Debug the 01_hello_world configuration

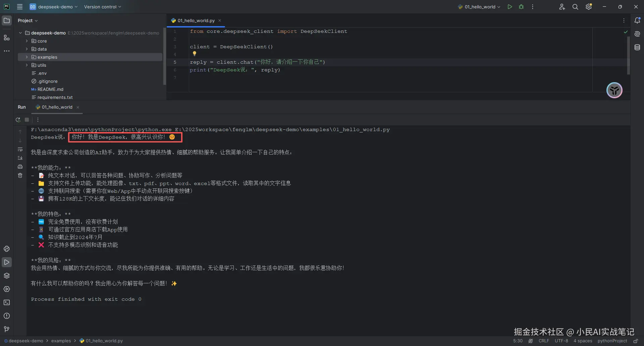click(x=521, y=7)
